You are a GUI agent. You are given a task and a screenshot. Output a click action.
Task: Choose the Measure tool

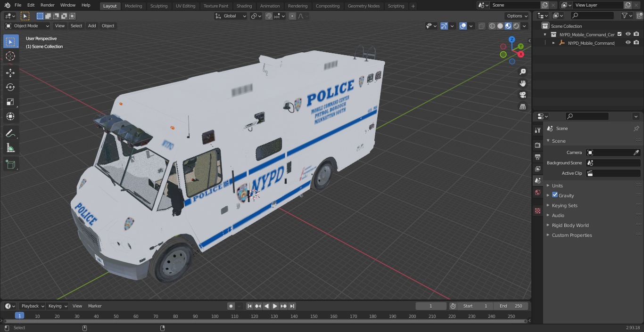tap(10, 148)
